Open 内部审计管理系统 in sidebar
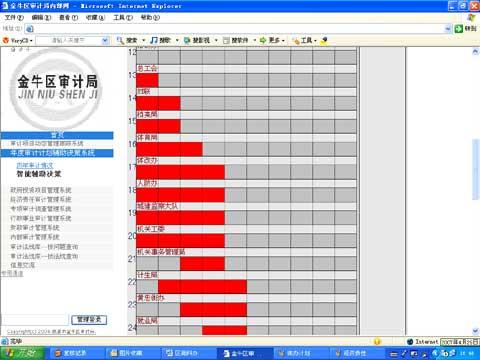Screen dimensions: 480x360 35,237
